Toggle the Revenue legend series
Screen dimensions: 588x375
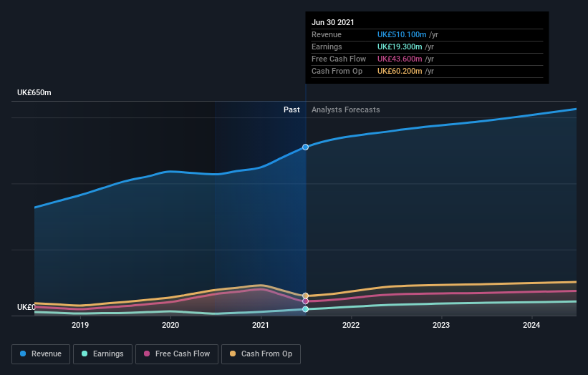(41, 354)
